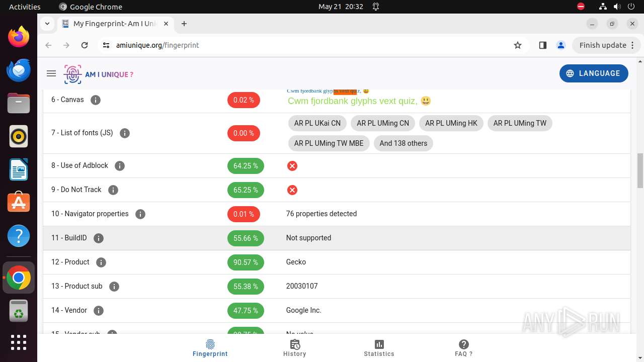Image resolution: width=644 pixels, height=362 pixels.
Task: Reload the page
Action: tap(85, 45)
